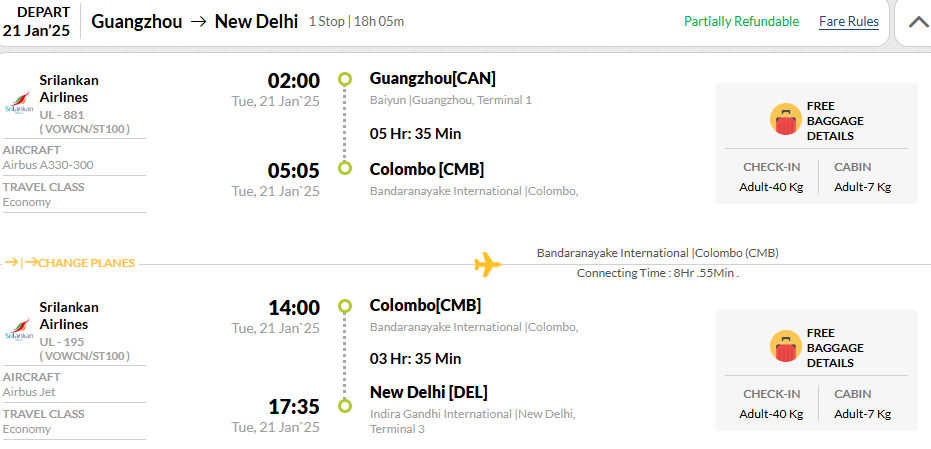Click the New Delhi arrival circle marker
This screenshot has width=931, height=449.
click(x=345, y=406)
